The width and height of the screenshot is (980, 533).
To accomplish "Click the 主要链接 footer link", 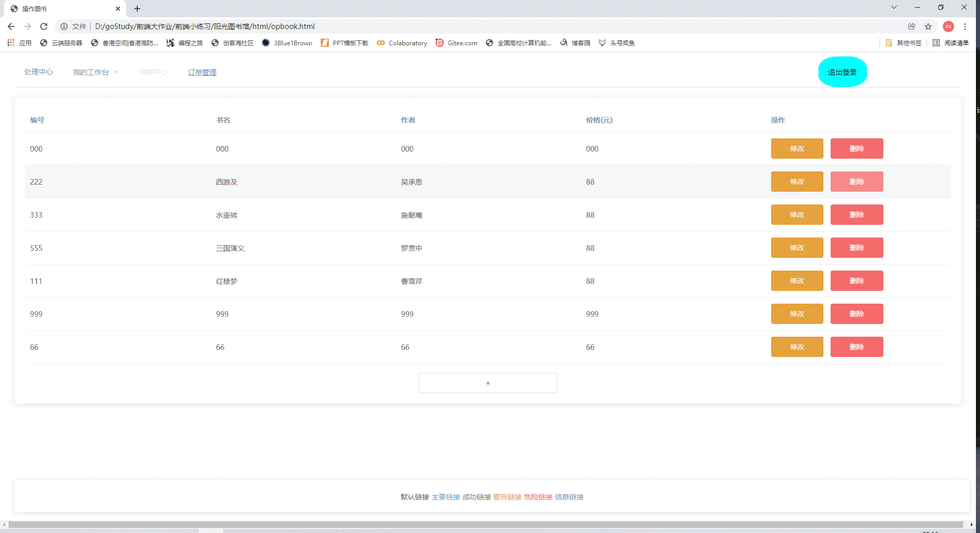I will click(x=446, y=497).
